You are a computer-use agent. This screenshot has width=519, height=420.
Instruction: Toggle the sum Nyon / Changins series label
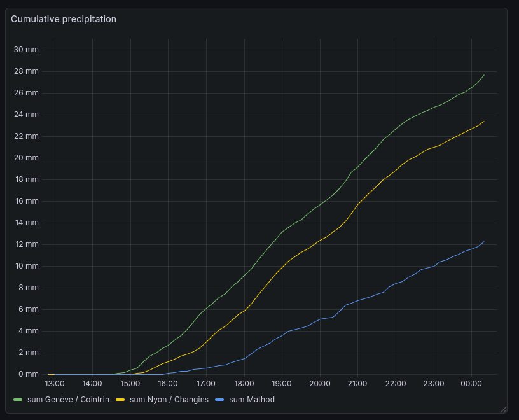[169, 400]
